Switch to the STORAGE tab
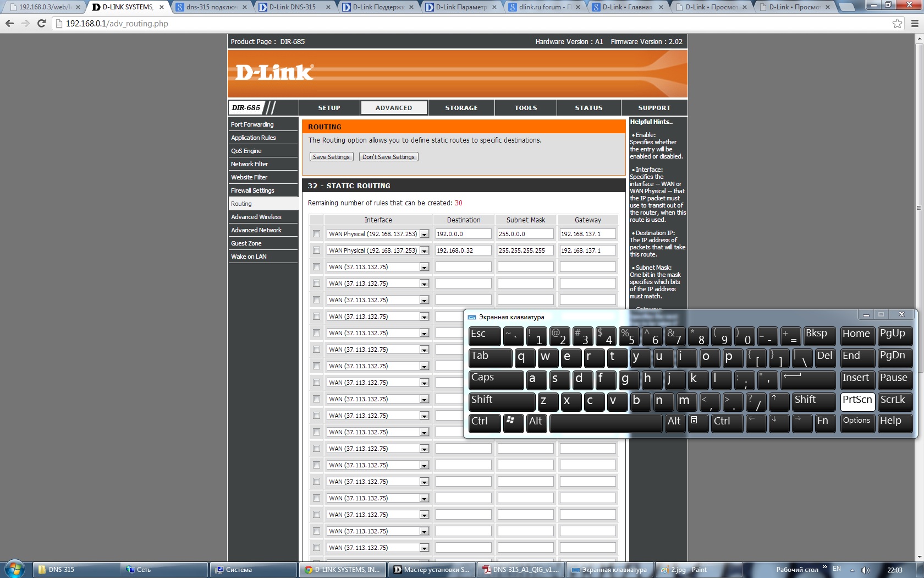 (x=461, y=108)
